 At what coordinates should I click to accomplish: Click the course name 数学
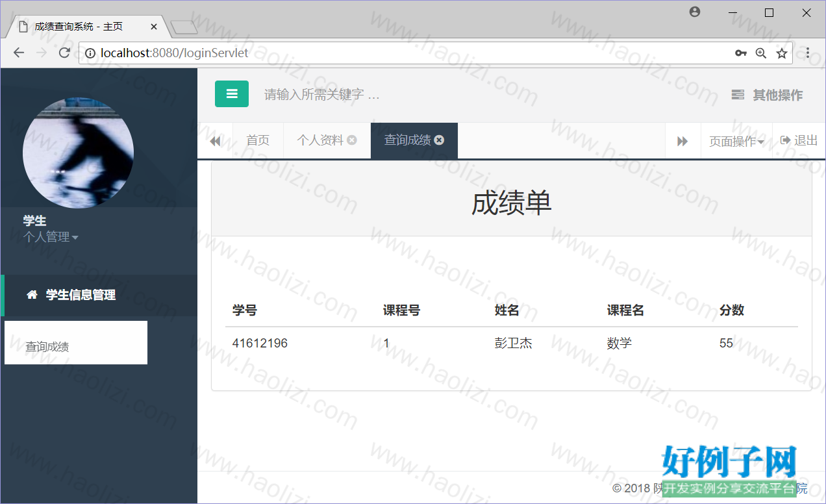(619, 343)
